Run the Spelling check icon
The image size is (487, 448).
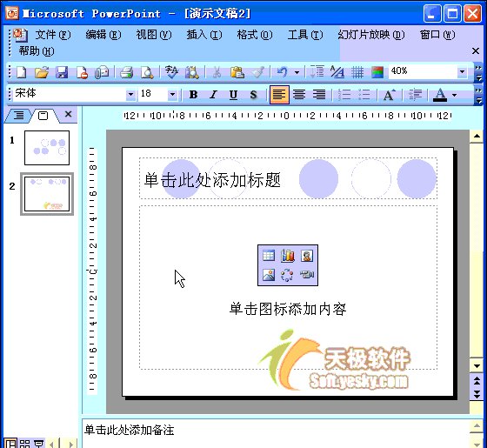click(171, 72)
